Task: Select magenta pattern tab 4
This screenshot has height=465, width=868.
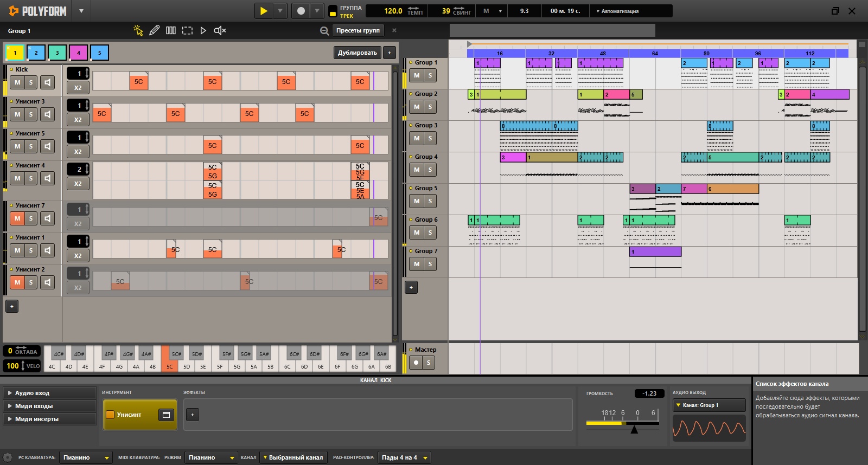Action: [x=78, y=53]
